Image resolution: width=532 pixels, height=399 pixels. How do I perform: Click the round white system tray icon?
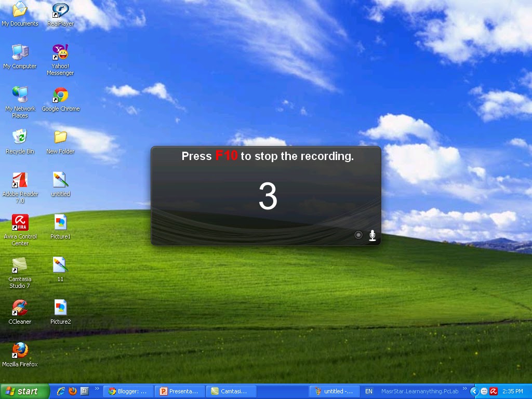(484, 391)
